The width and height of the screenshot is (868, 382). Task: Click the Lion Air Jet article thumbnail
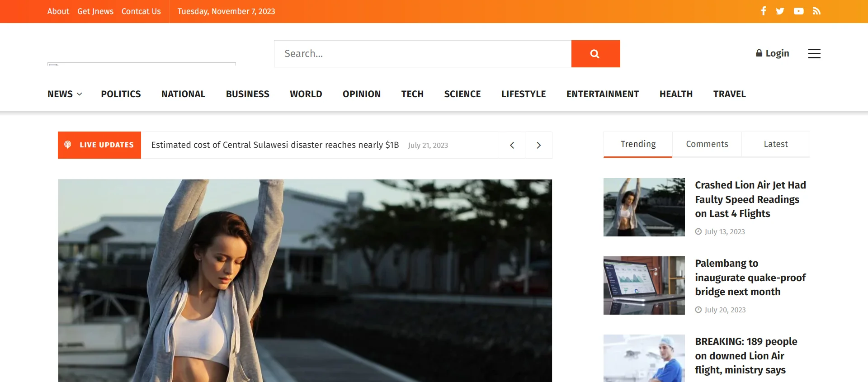coord(644,207)
